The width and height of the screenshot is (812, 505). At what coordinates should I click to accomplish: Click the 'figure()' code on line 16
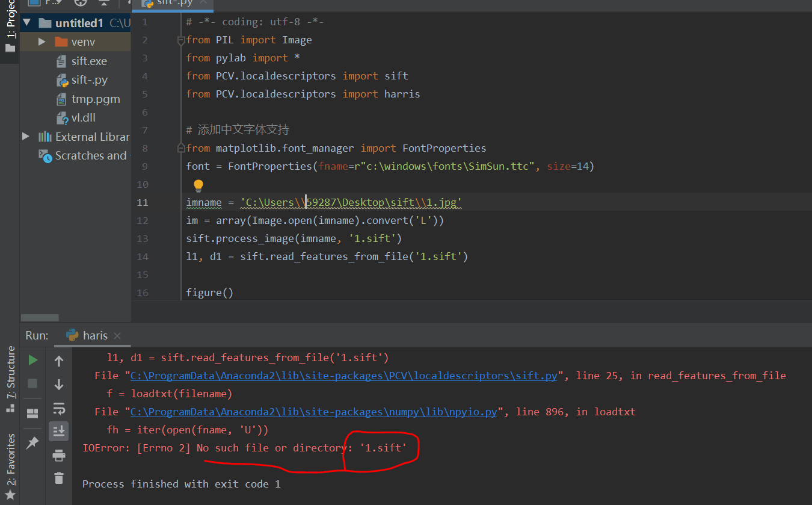coord(209,293)
